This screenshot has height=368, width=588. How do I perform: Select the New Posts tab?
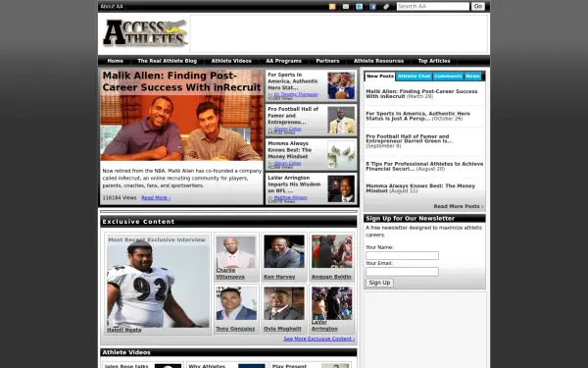(x=380, y=77)
